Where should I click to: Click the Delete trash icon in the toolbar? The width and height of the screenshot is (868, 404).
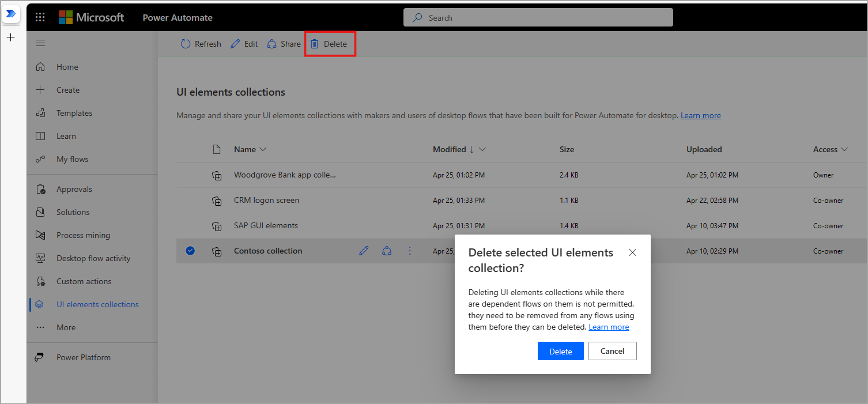314,43
